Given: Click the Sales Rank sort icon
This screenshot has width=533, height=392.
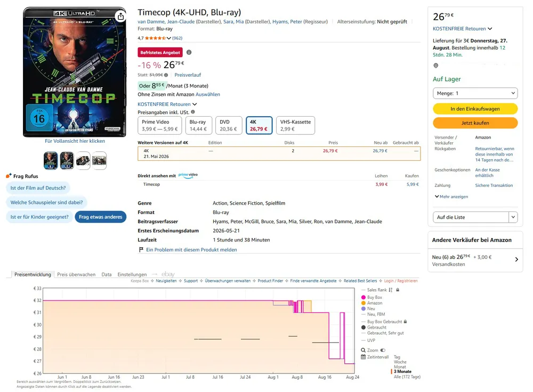Looking at the screenshot, I should coord(391,290).
